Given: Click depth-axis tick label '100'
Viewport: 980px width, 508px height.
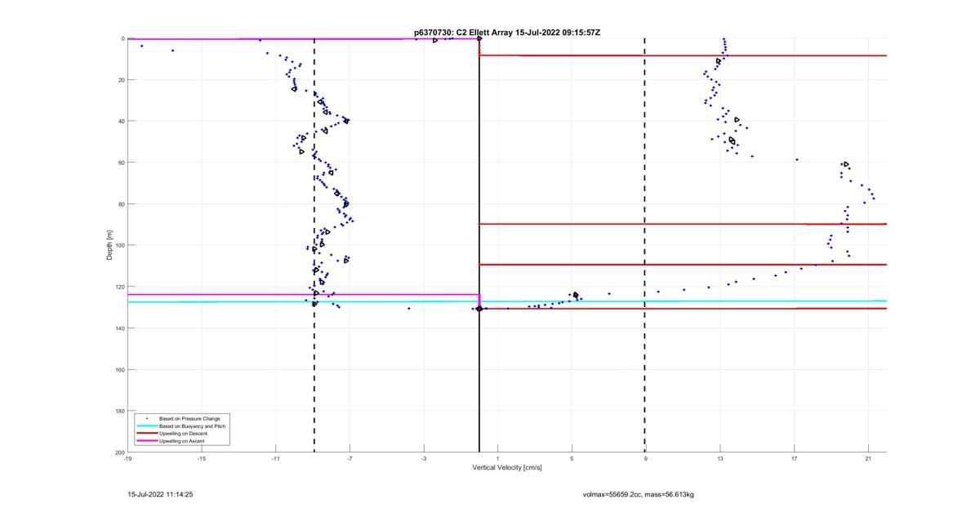Looking at the screenshot, I should [x=119, y=245].
